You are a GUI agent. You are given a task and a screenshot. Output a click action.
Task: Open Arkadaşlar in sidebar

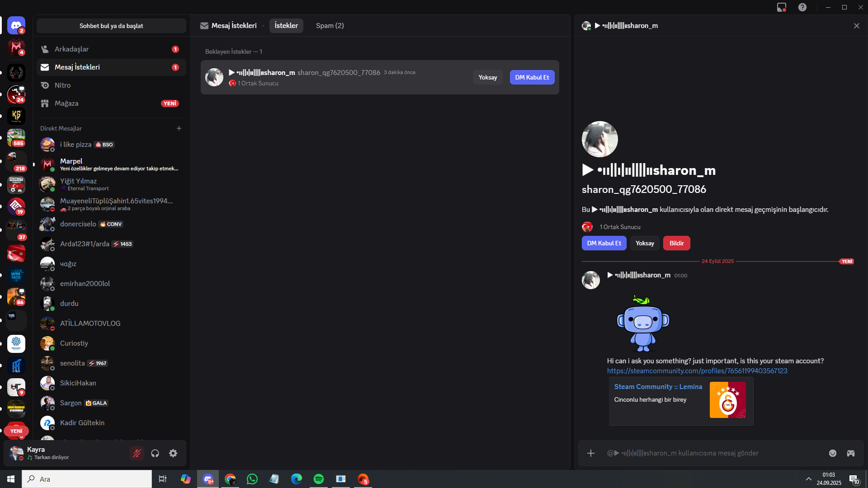coord(72,49)
